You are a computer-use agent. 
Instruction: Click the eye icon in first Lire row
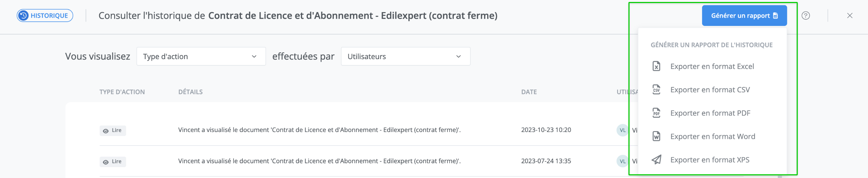point(106,131)
